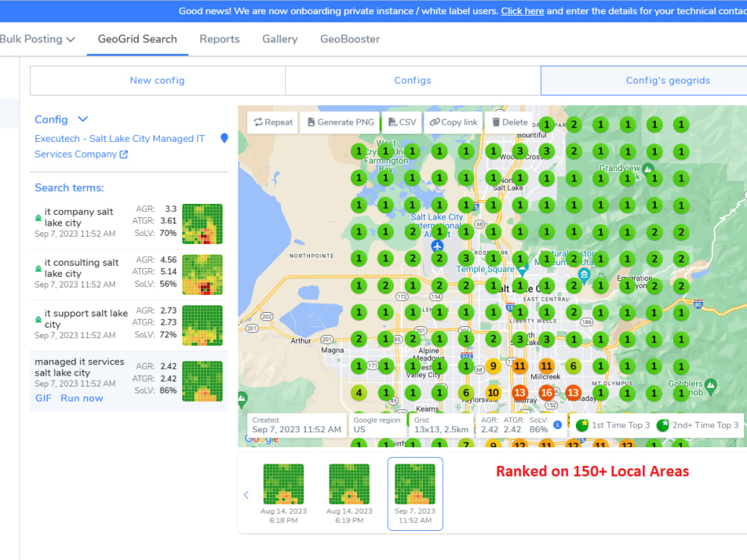Export grid as CSV
Viewport: 747px width, 560px height.
tap(402, 122)
